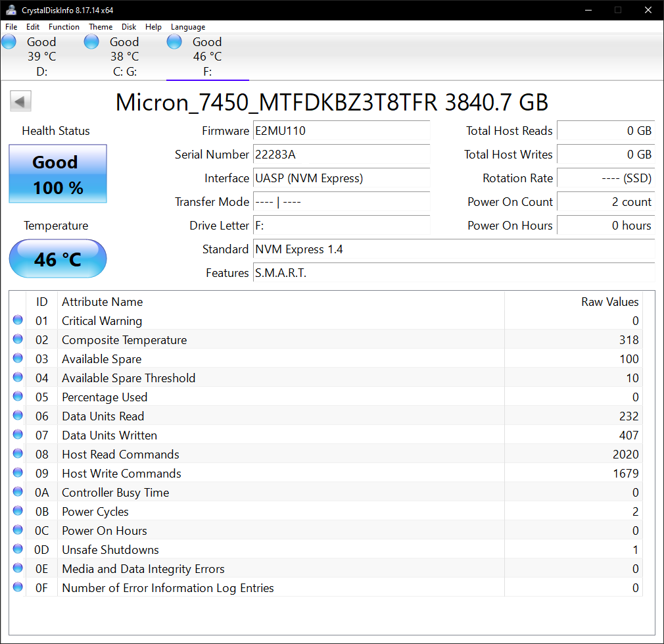Click status orb for Data Units Written row

point(18,434)
